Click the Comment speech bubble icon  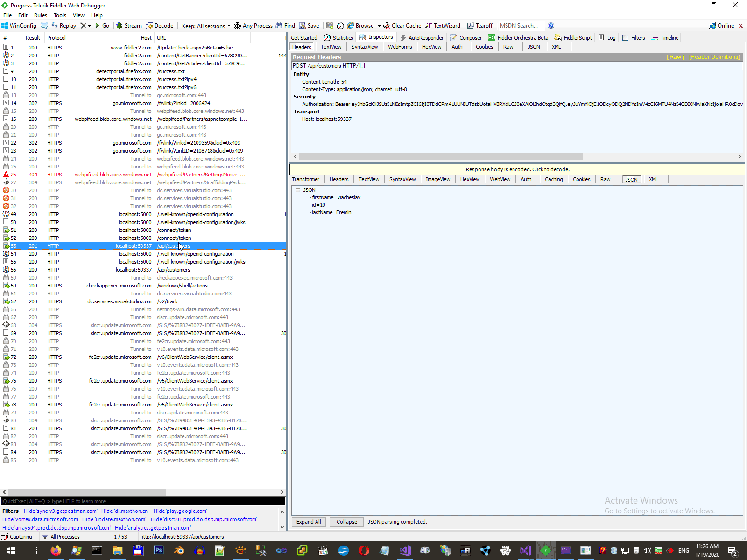point(44,26)
